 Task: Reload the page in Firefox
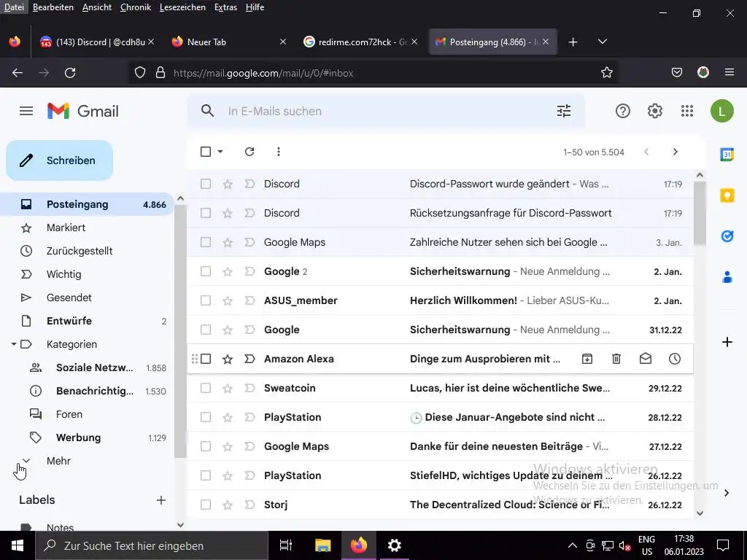pyautogui.click(x=70, y=73)
